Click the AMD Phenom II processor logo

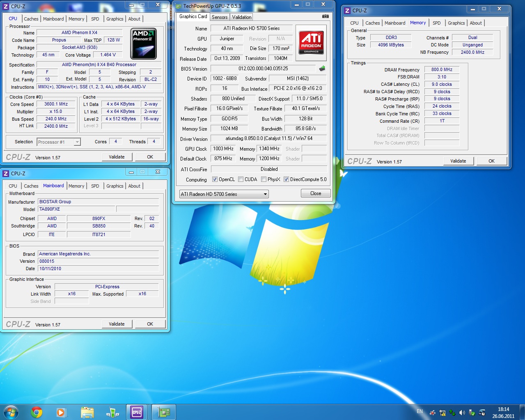(x=143, y=44)
